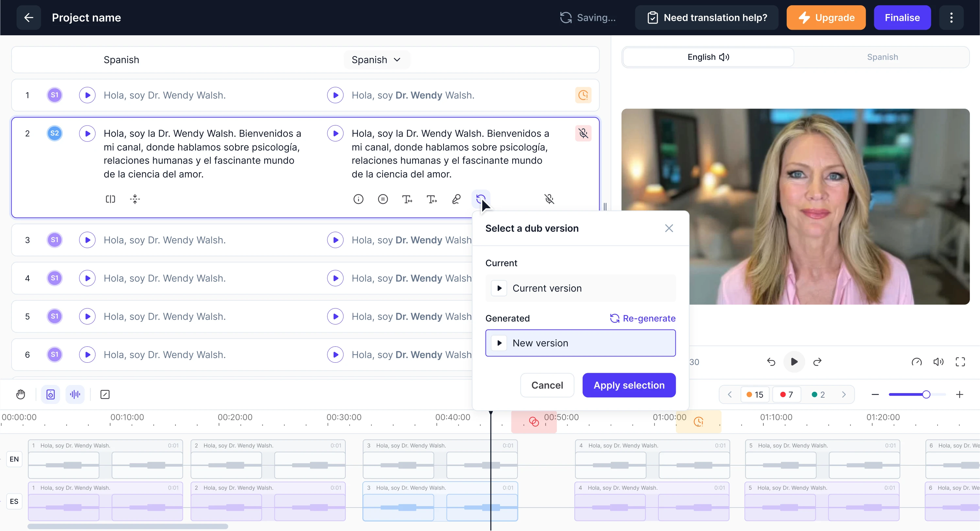Click the info icon on segment 2
Viewport: 980px width, 531px height.
[358, 199]
